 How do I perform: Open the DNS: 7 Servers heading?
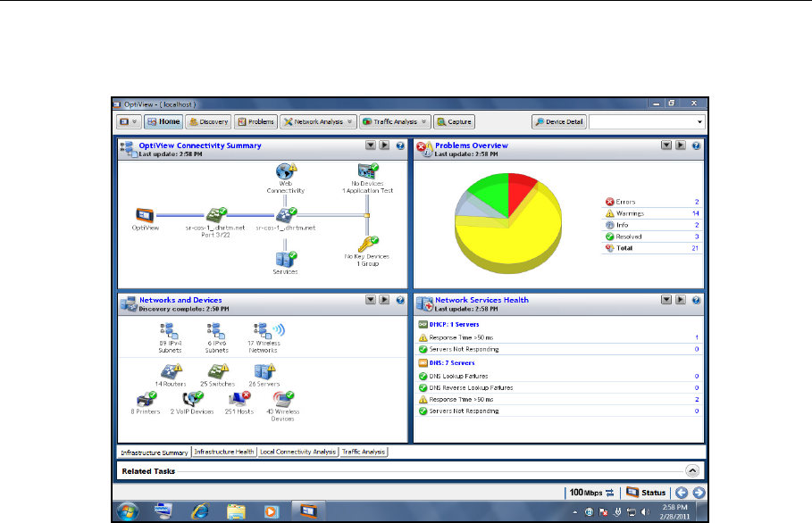click(452, 363)
